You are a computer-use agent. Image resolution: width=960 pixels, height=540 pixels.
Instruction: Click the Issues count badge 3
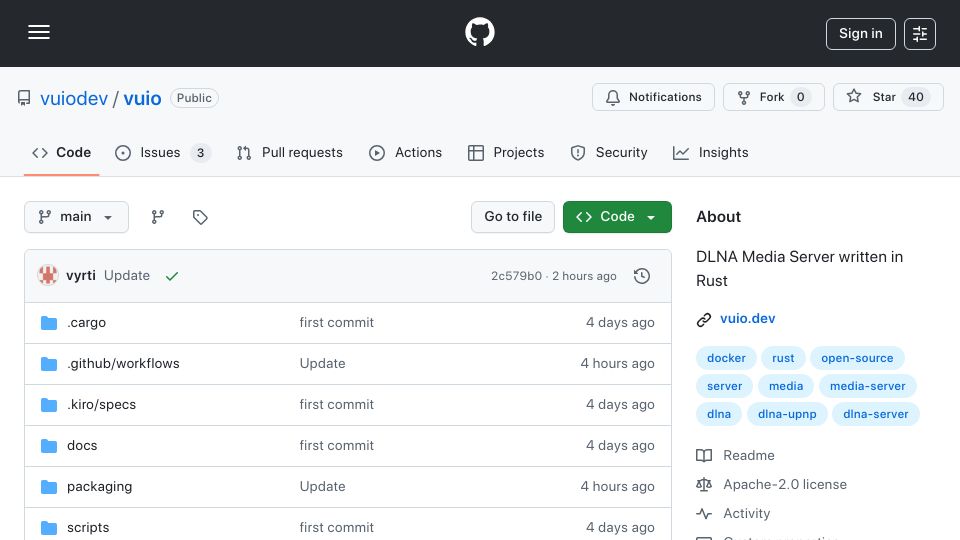point(200,152)
